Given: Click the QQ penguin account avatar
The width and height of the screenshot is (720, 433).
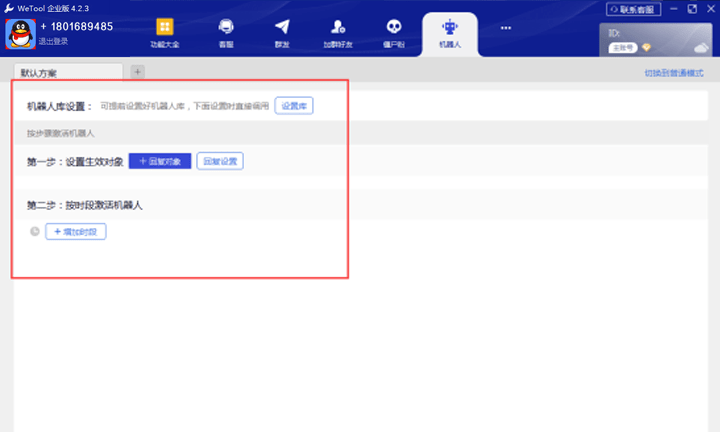Looking at the screenshot, I should [x=20, y=34].
